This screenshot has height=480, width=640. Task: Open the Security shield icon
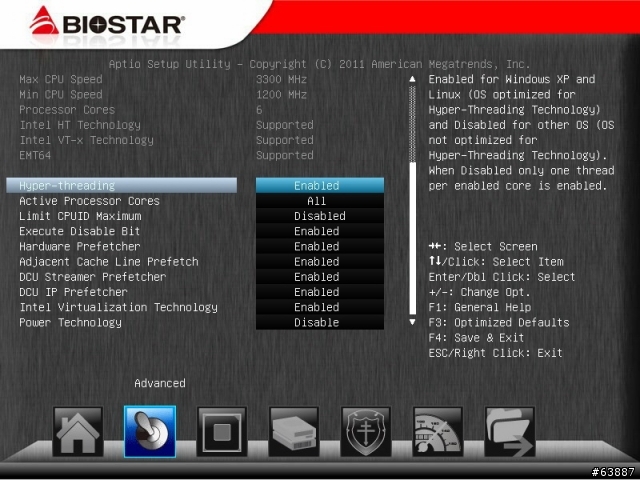366,431
